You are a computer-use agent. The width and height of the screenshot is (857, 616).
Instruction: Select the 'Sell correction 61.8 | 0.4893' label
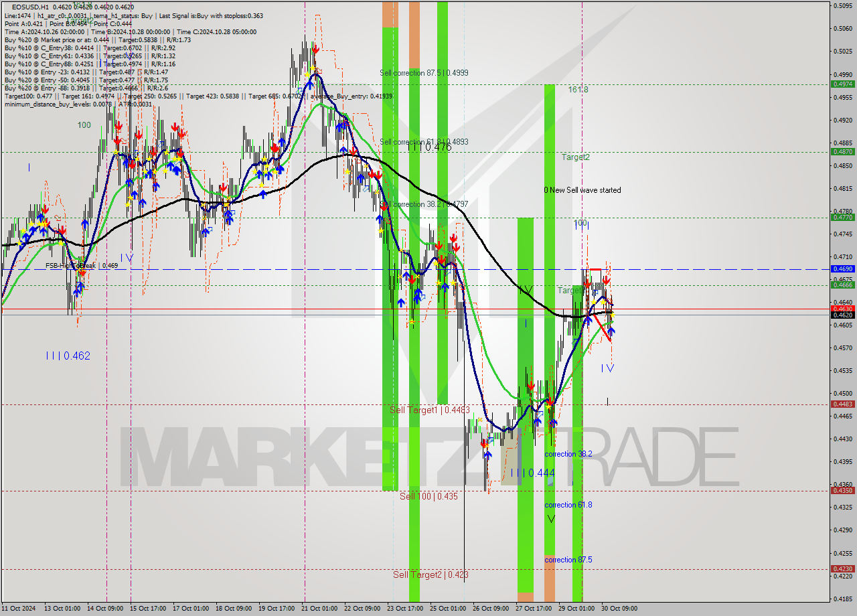pos(424,142)
